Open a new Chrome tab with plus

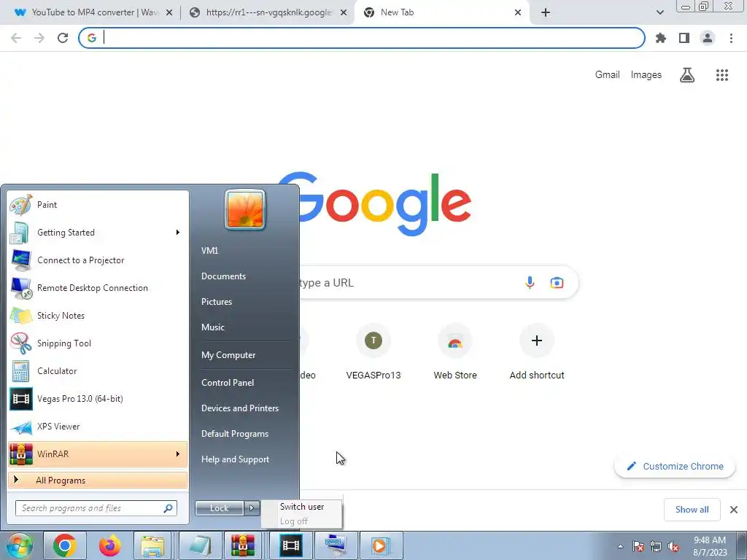click(546, 12)
